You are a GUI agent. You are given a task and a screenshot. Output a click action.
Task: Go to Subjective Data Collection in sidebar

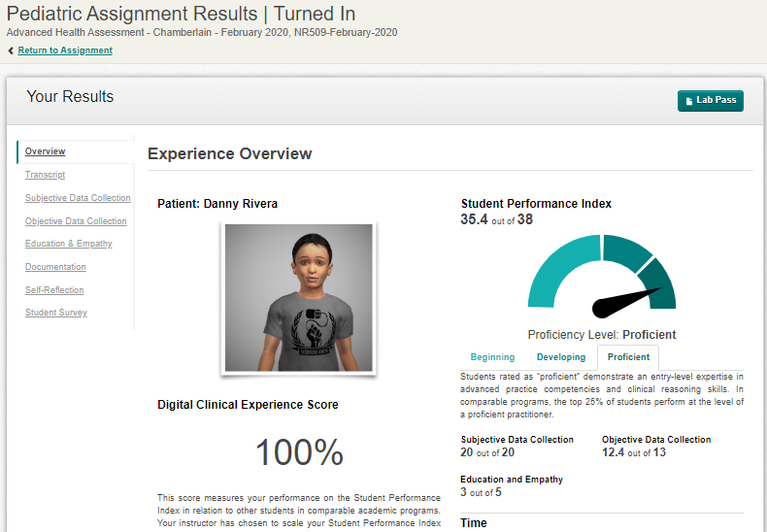[78, 197]
